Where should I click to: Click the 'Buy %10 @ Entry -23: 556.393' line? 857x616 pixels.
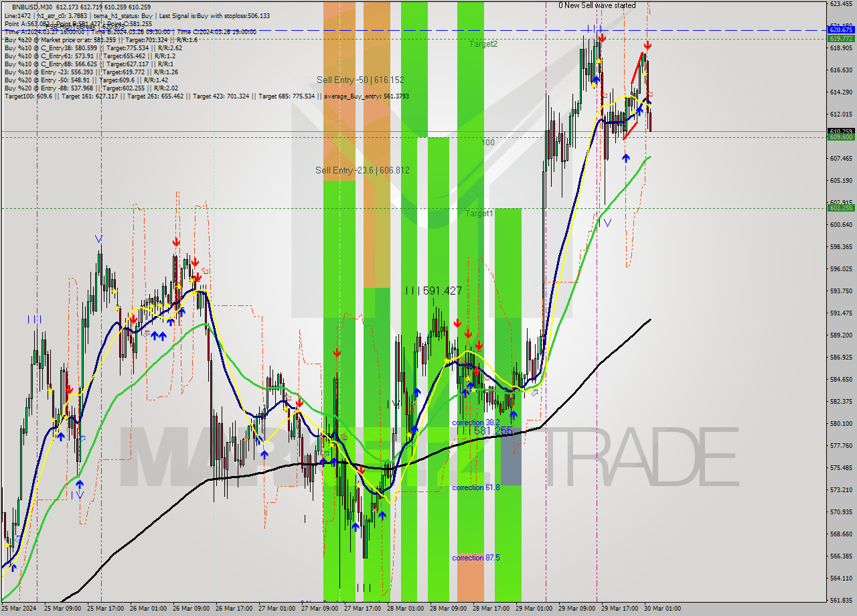[x=91, y=72]
